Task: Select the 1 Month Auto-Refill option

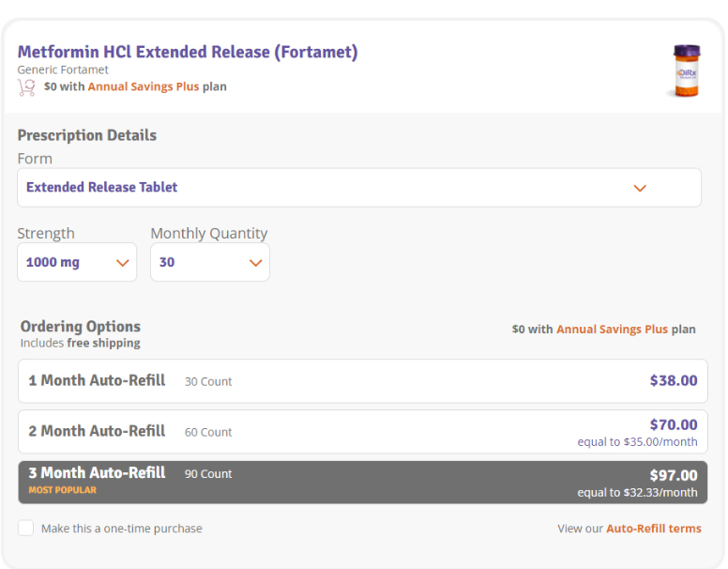Action: 362,381
